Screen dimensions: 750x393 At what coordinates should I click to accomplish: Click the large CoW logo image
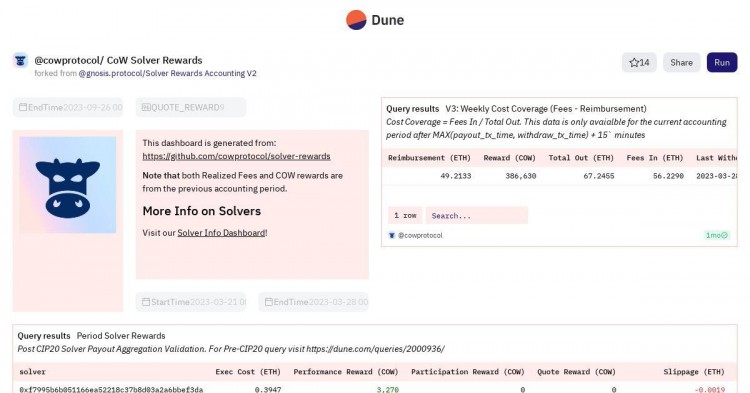tap(67, 185)
